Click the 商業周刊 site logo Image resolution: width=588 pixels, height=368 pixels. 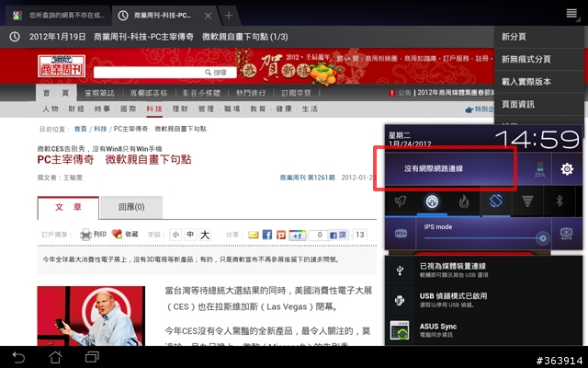point(62,66)
